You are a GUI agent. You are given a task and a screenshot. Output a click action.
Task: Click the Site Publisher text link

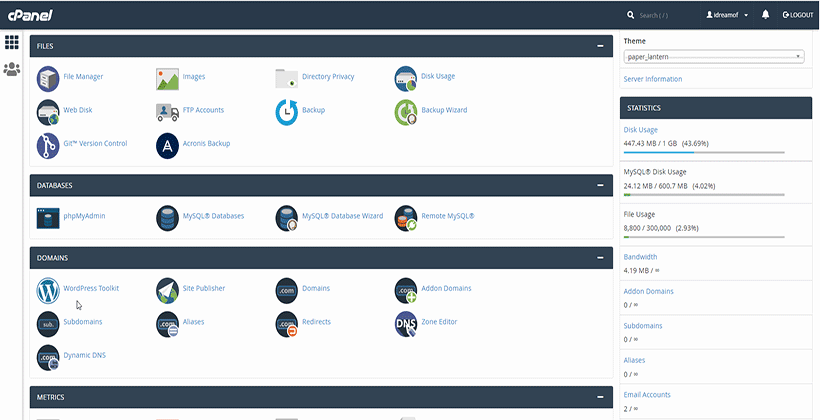tap(204, 288)
